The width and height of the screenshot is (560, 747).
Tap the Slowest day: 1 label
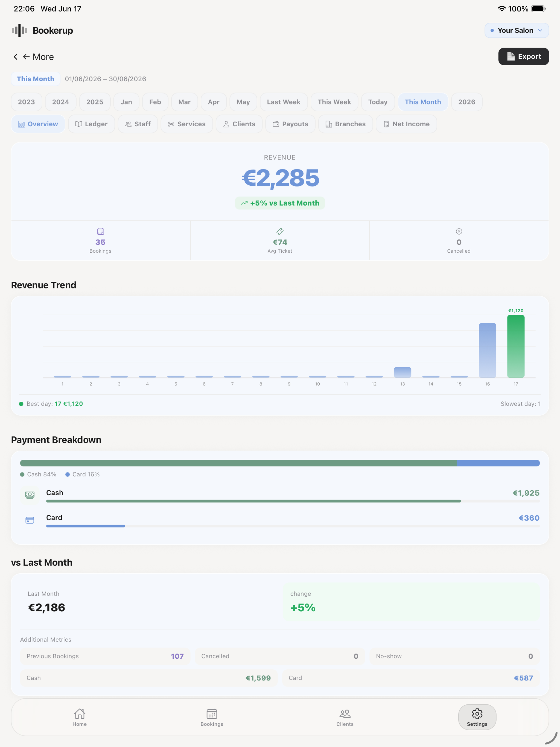520,404
